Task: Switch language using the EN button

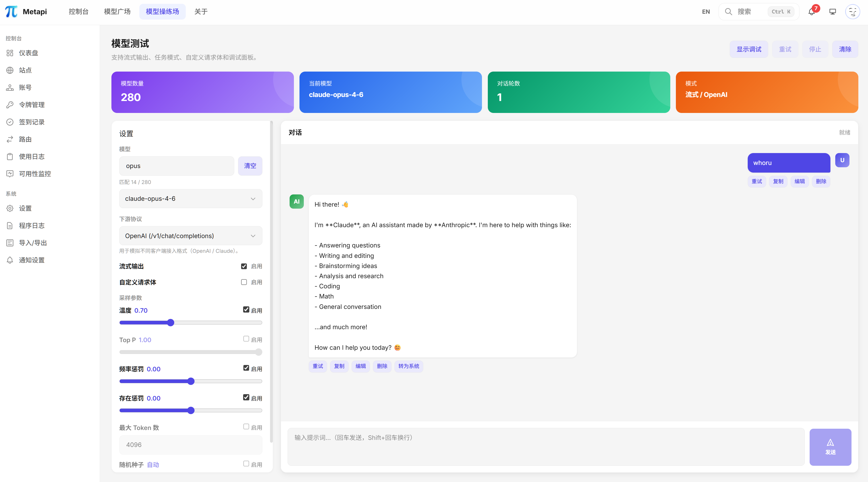Action: tap(706, 12)
